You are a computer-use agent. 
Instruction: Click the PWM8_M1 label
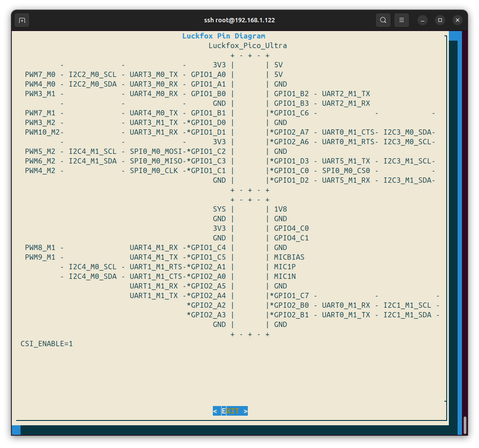coord(40,247)
